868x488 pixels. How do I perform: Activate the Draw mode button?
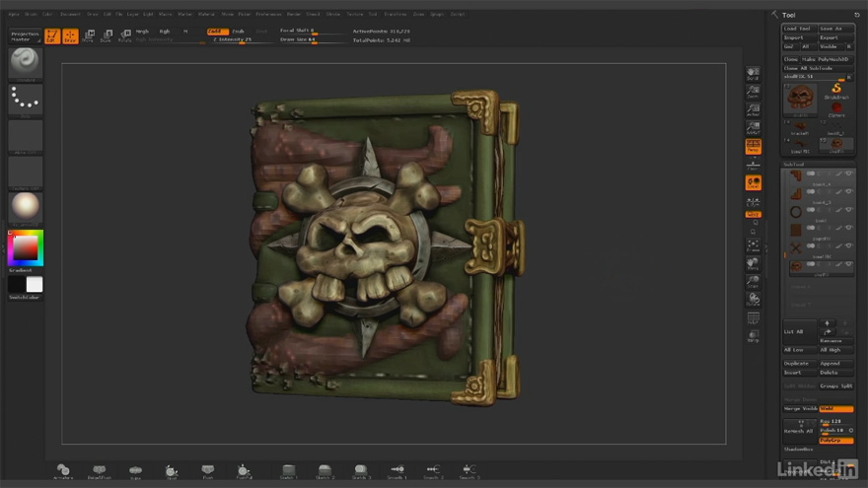click(70, 36)
